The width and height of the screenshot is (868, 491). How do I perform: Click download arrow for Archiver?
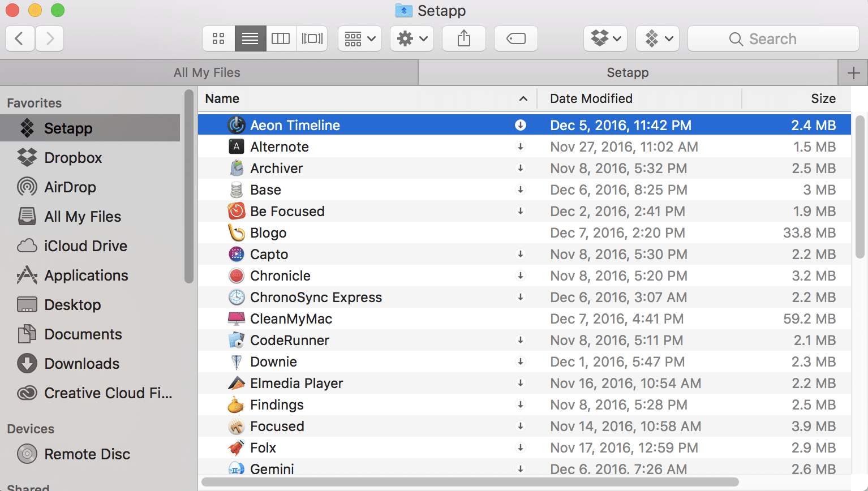click(521, 168)
